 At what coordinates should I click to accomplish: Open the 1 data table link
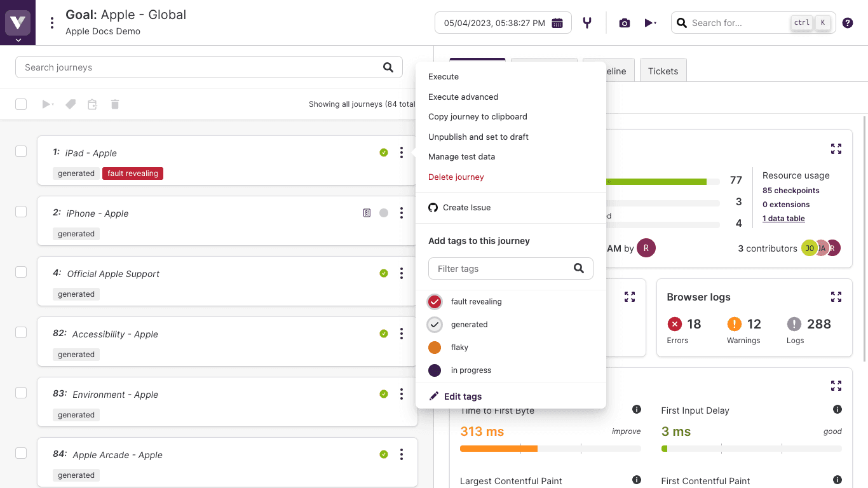pyautogui.click(x=783, y=219)
